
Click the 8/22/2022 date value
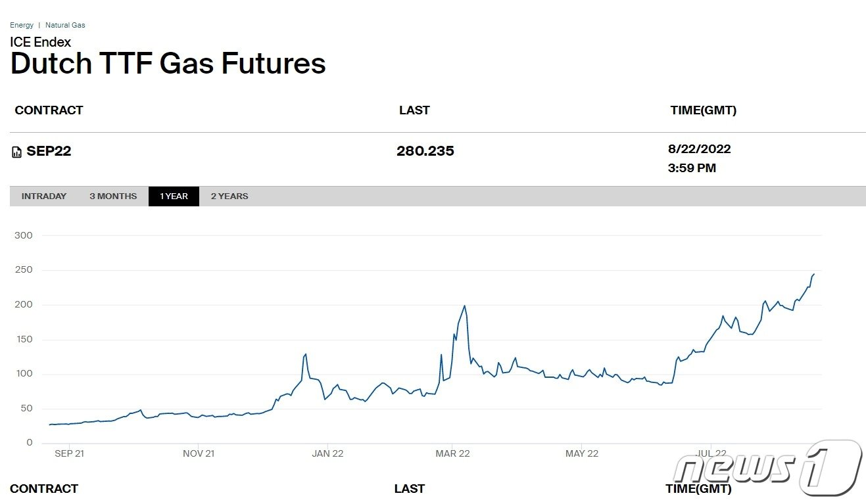699,149
